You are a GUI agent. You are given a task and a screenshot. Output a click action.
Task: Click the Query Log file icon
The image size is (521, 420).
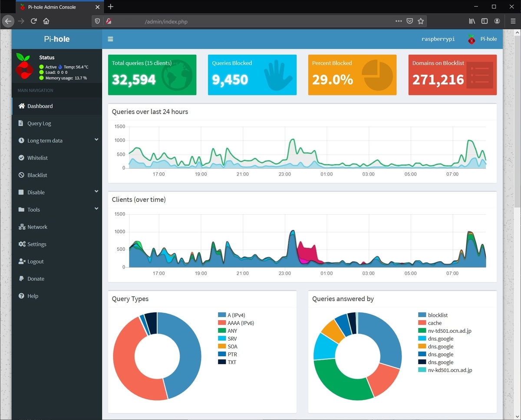coord(21,123)
